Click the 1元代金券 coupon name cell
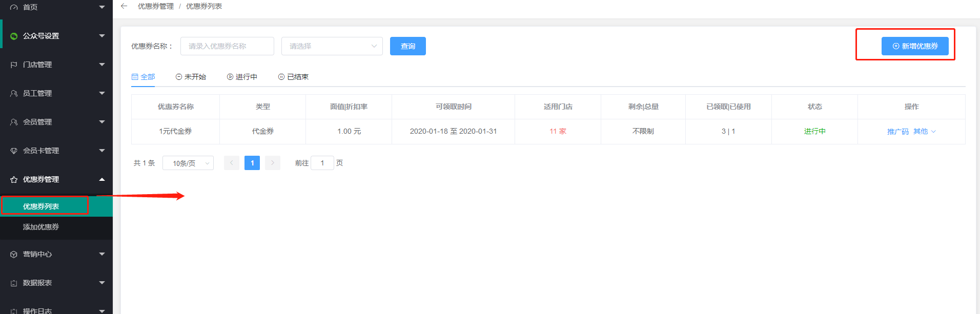980x314 pixels. coord(175,132)
